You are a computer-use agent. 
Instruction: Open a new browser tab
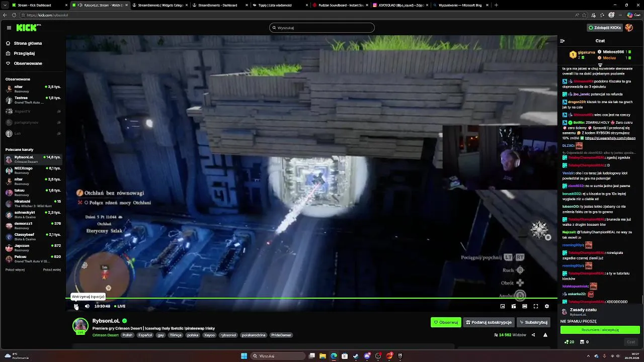point(497,5)
